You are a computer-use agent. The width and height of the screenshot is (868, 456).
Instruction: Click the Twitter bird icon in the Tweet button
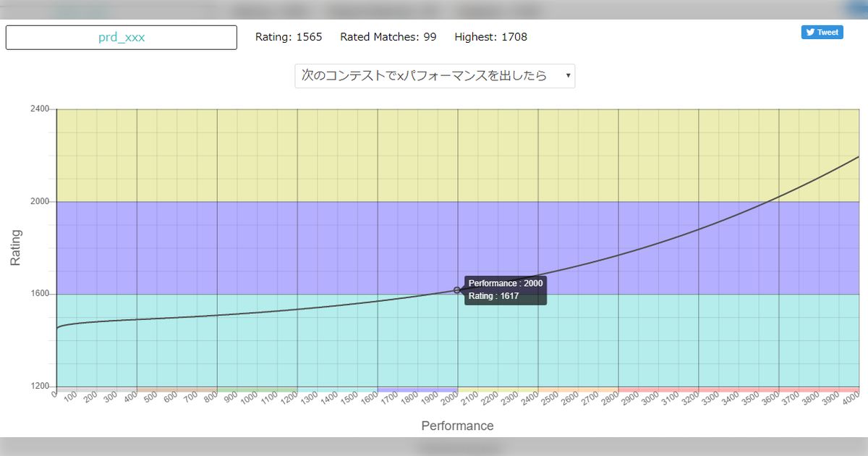click(810, 32)
